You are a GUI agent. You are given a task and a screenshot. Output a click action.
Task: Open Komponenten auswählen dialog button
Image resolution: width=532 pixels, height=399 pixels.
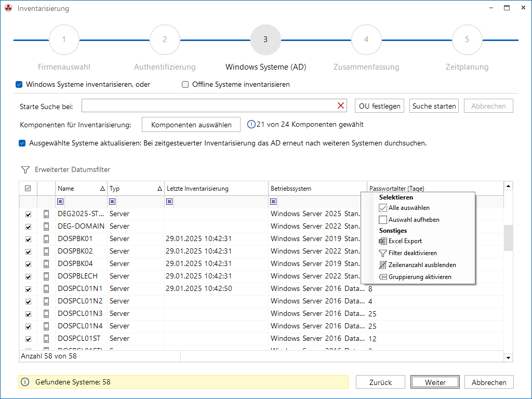pyautogui.click(x=191, y=125)
